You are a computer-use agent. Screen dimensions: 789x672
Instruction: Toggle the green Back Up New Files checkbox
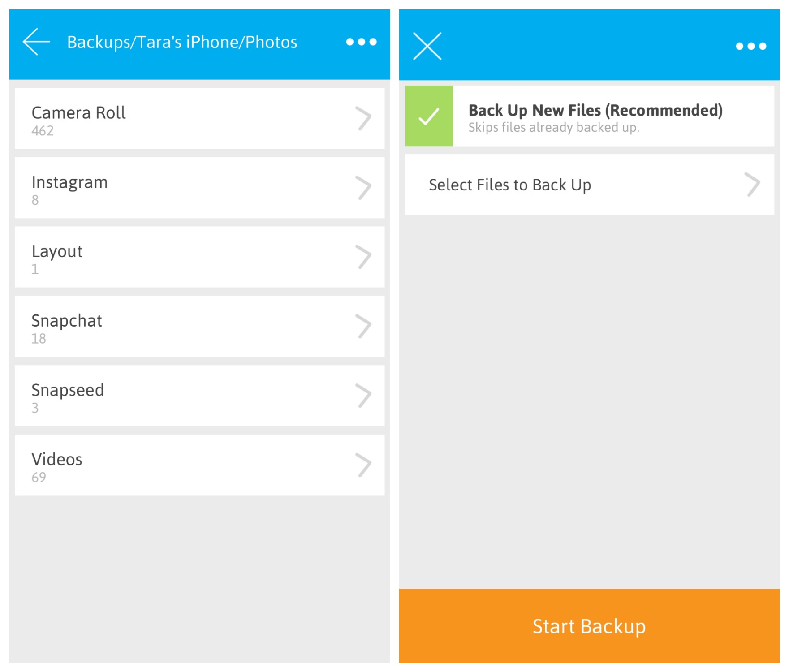(x=429, y=116)
